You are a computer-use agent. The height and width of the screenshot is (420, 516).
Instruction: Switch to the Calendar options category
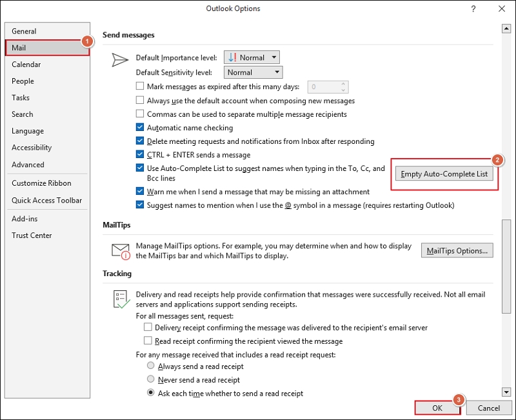tap(47, 65)
